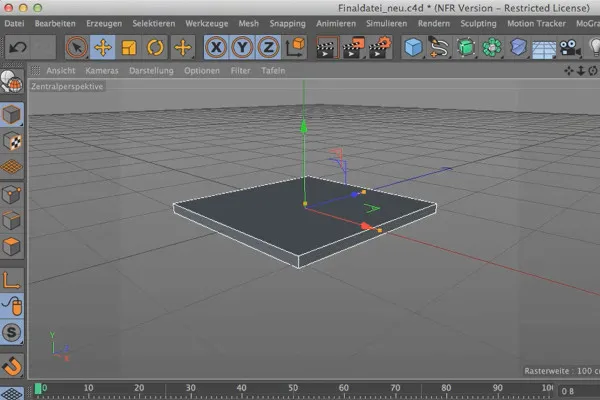Open the Animieren menu
600x400 pixels.
coord(336,23)
